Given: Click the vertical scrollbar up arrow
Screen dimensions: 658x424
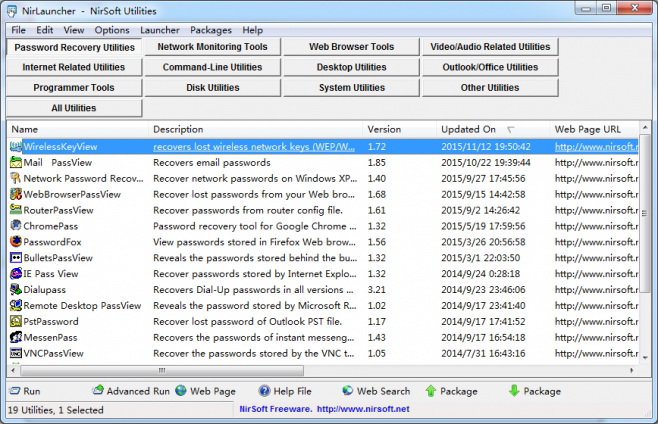Looking at the screenshot, I should [645, 127].
